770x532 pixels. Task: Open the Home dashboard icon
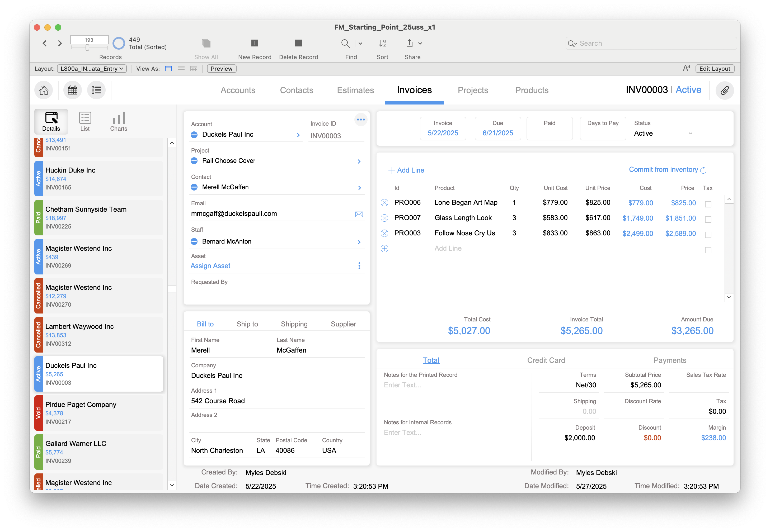pos(44,90)
